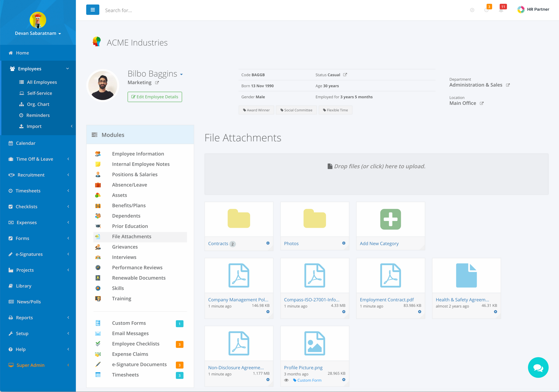Toggle visibility eye on Profile Picture.png
The image size is (559, 392).
pos(286,380)
